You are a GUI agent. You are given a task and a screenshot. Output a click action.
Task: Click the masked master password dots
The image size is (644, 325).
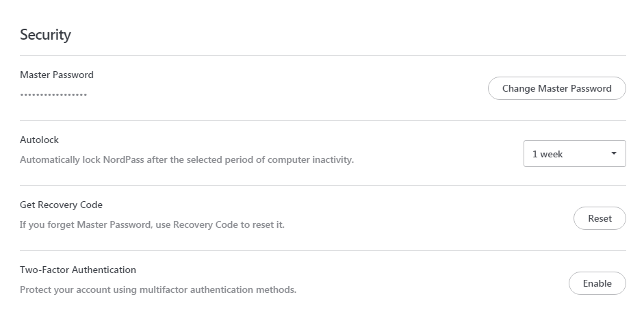coord(53,94)
